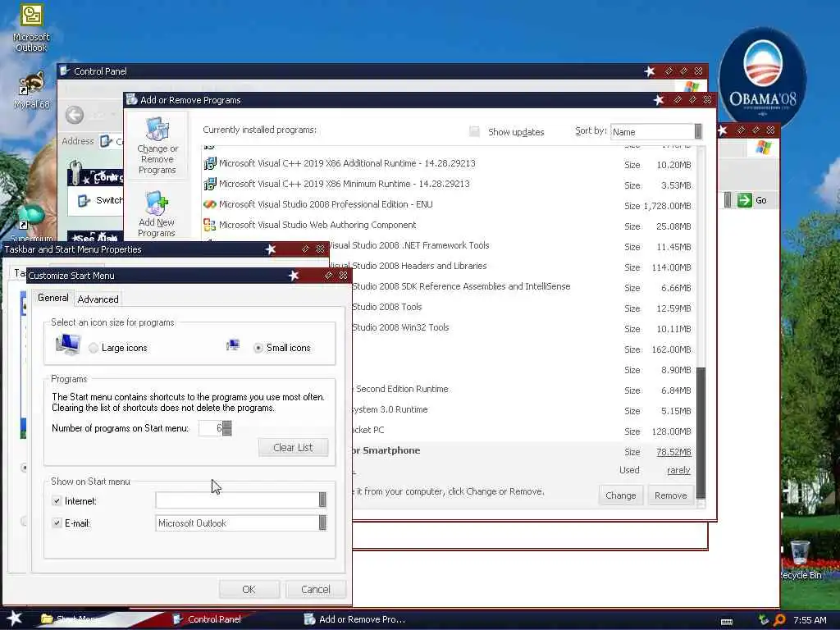Switch to the Advanced tab
840x630 pixels.
pos(98,299)
